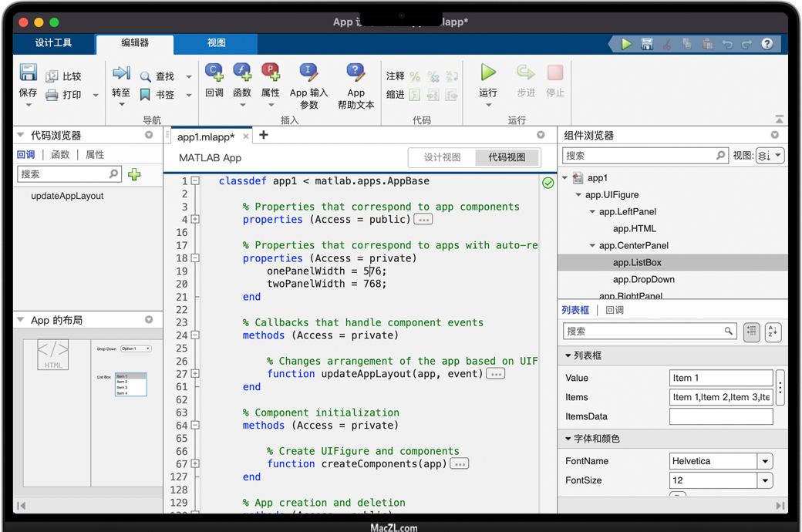Unfold the collapsed properties block on line 4
The image size is (802, 532).
195,220
